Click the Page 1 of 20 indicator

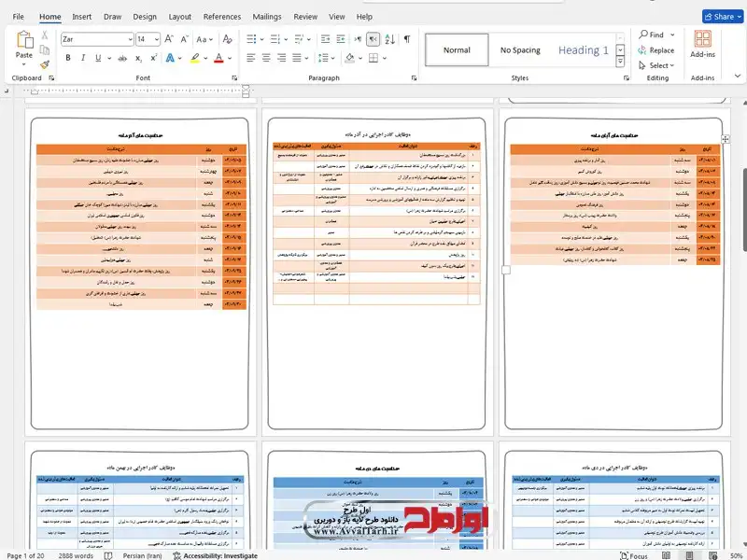coord(25,555)
